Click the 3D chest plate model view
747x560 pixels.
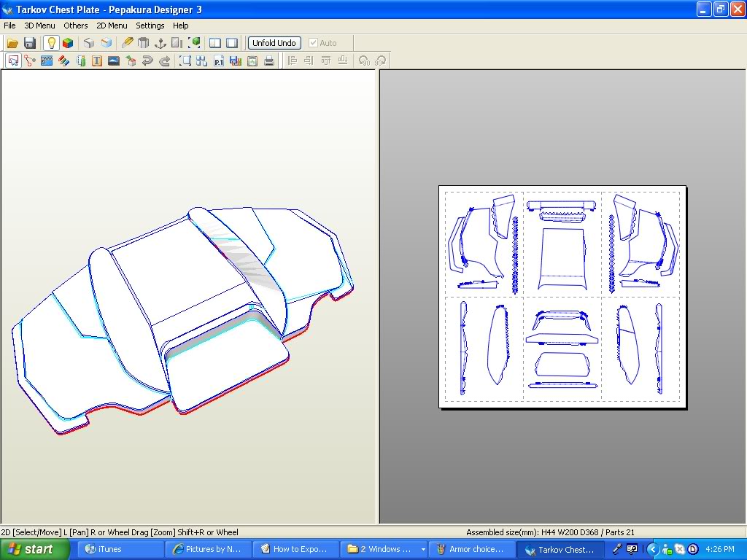coord(183,321)
